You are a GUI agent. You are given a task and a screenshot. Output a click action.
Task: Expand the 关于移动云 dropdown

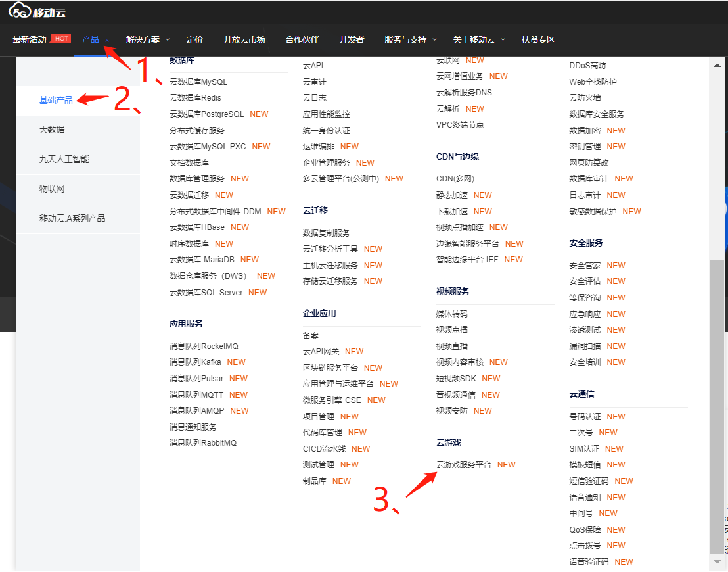pos(479,39)
